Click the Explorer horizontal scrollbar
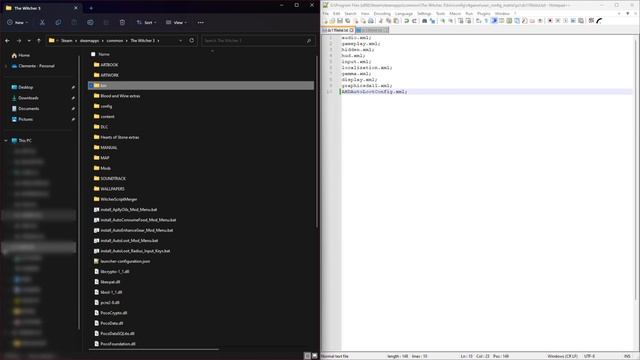This screenshot has width=640, height=360. pos(154,349)
